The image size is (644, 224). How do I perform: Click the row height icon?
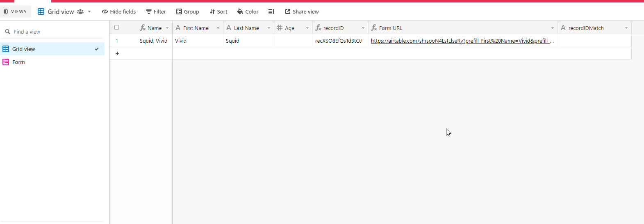pos(271,11)
